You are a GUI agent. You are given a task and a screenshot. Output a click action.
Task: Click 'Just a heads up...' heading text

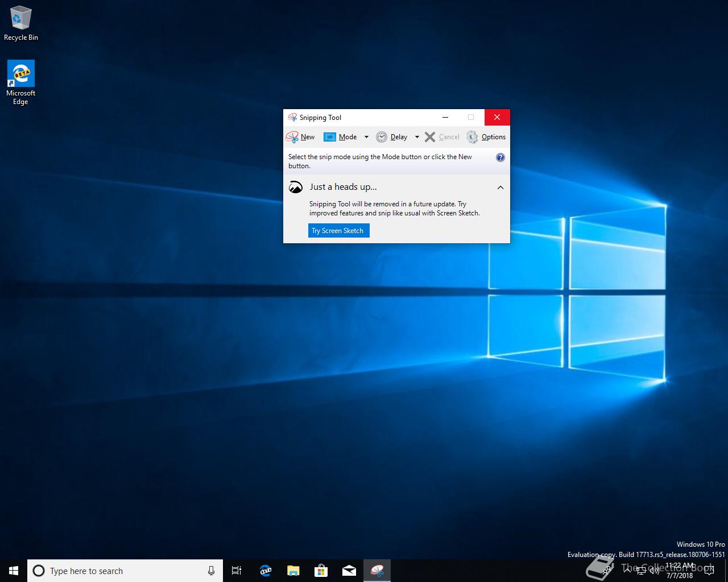[343, 187]
